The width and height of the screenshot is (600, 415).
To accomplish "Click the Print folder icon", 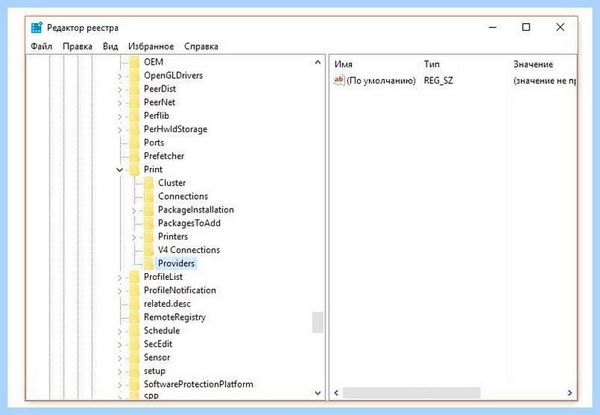I will (134, 169).
